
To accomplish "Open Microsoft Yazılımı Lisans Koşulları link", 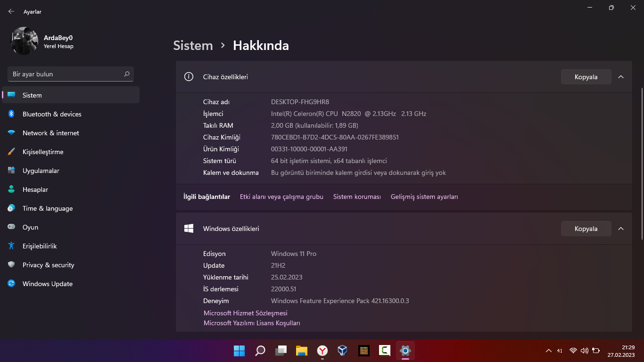I will pyautogui.click(x=252, y=323).
